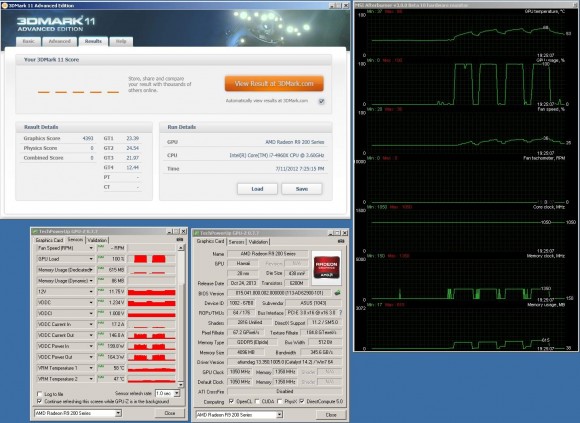This screenshot has width=580, height=423.
Task: Click the Memory Size 4096 MB field
Action: pos(247,352)
